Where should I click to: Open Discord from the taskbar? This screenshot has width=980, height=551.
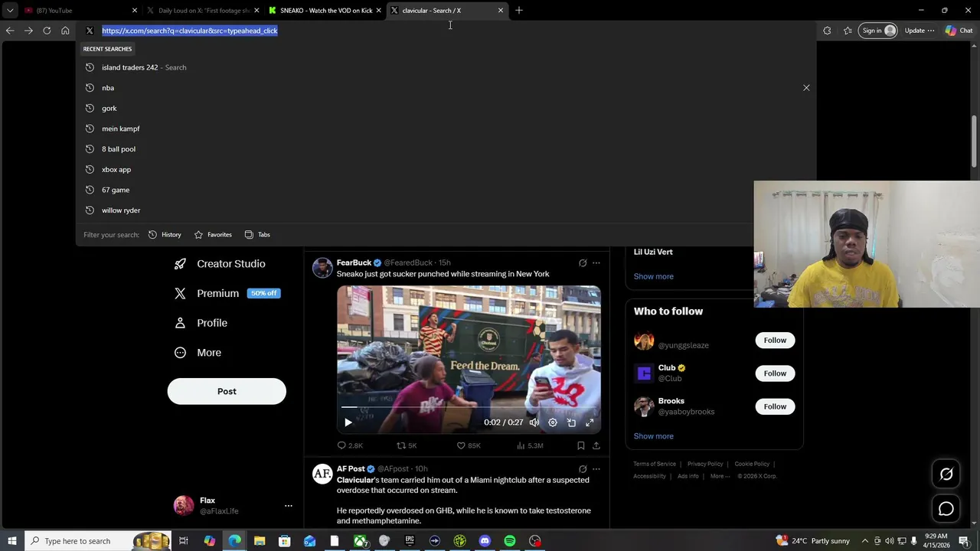coord(485,541)
